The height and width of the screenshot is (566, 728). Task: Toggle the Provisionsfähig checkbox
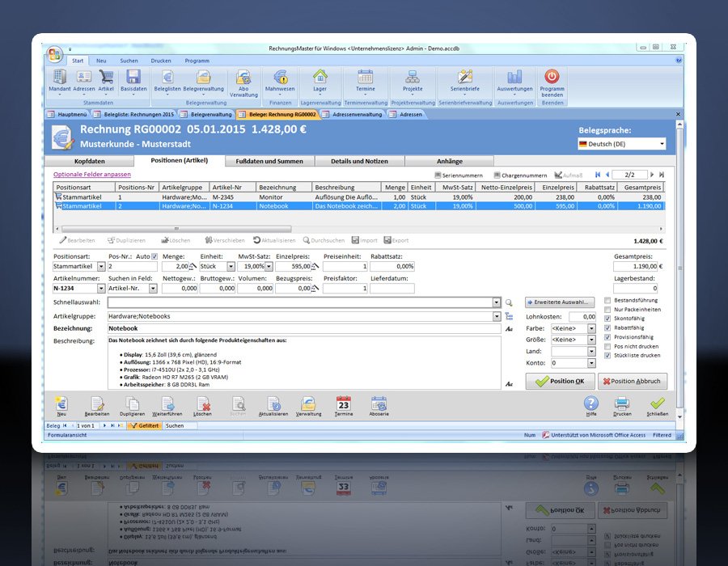[607, 337]
